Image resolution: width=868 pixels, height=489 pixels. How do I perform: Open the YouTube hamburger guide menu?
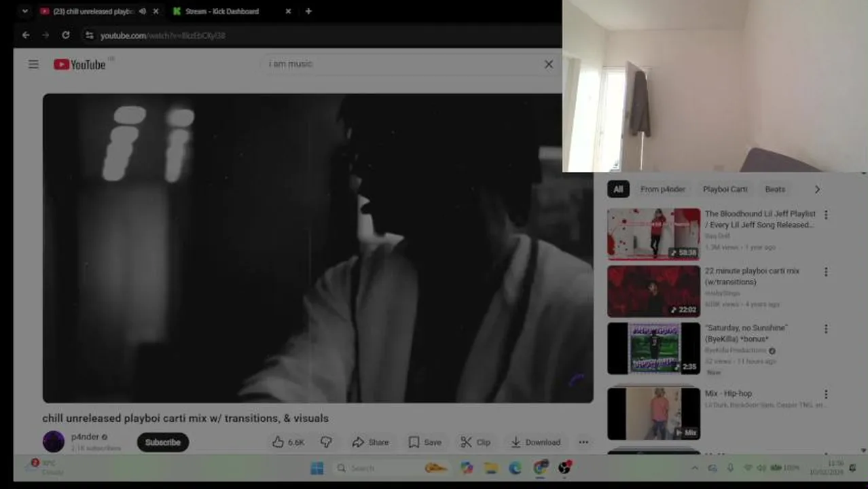click(x=33, y=65)
